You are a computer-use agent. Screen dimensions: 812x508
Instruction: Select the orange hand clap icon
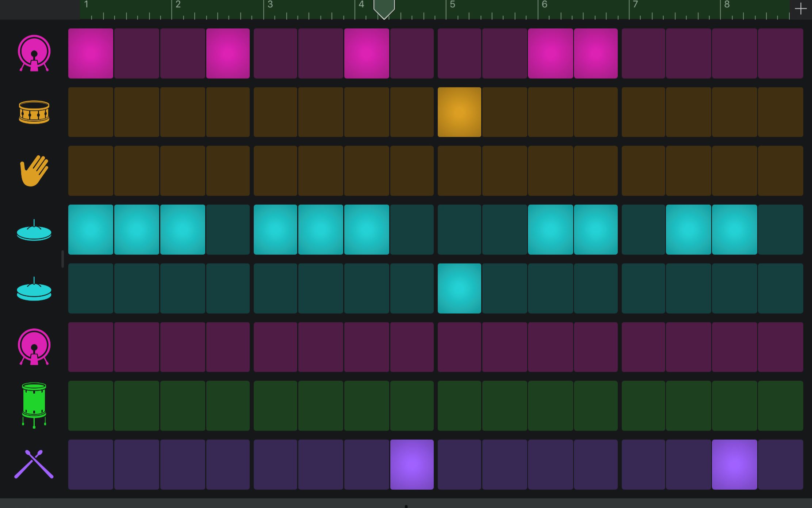click(34, 171)
